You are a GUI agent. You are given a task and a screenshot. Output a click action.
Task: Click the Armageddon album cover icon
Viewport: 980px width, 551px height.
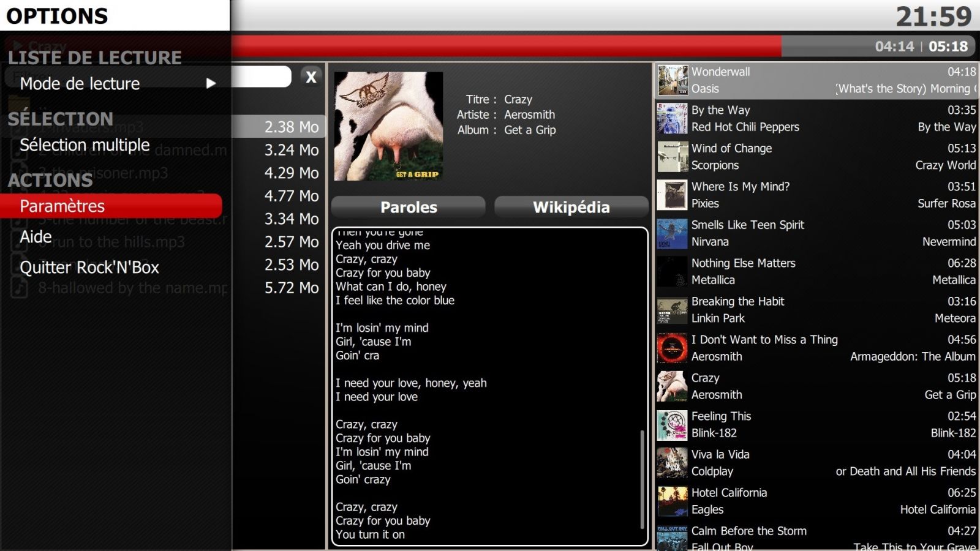pos(673,348)
